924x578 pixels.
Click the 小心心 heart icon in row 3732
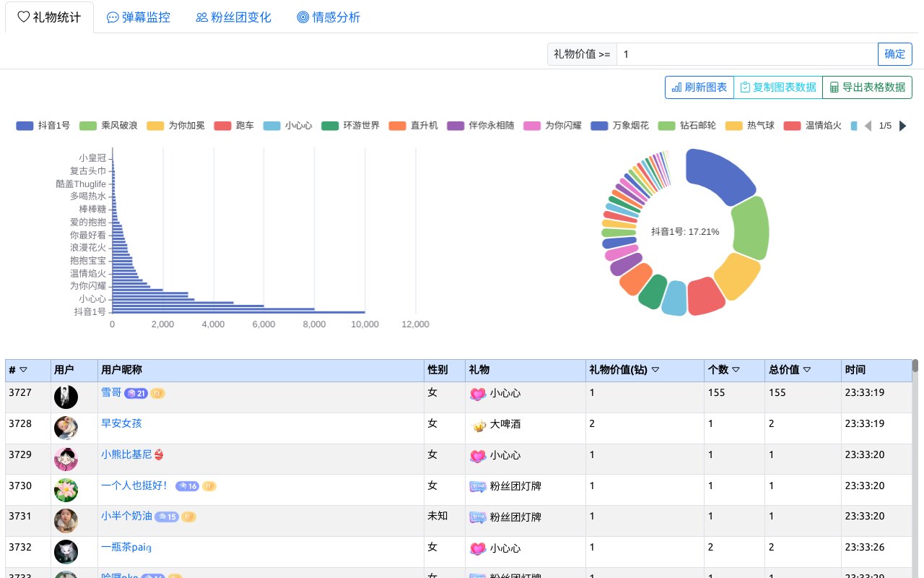tap(478, 549)
